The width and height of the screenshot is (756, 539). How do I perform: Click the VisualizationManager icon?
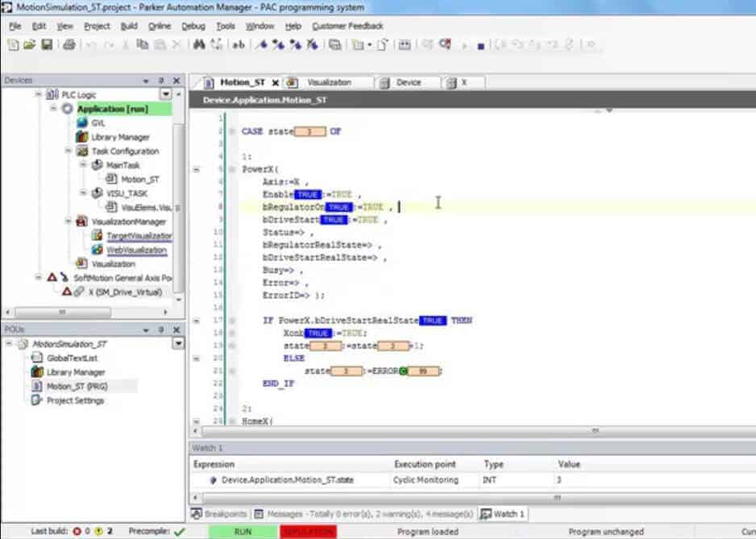(x=82, y=222)
